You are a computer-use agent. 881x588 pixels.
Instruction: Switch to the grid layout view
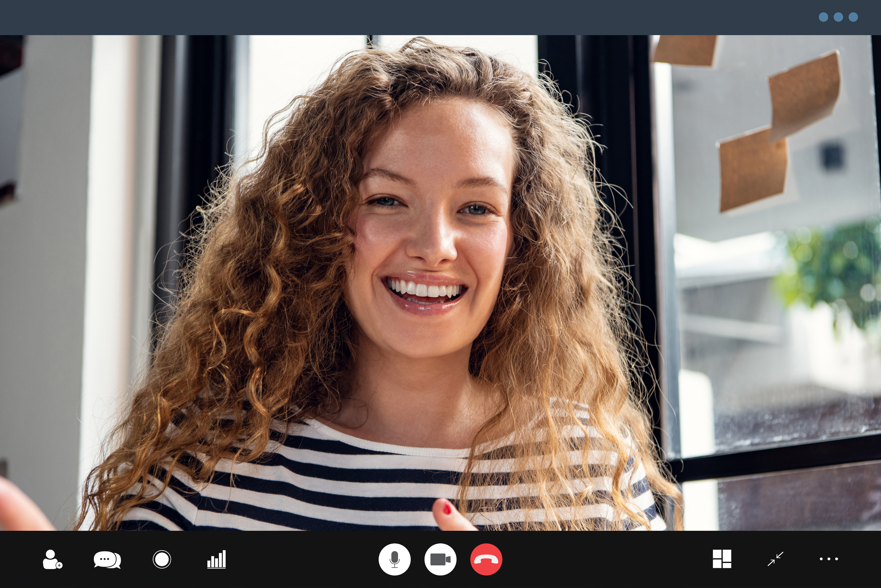[x=722, y=559]
